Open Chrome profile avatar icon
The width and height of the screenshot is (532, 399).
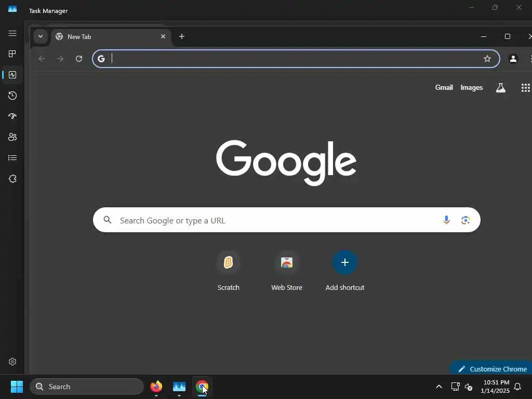(513, 59)
